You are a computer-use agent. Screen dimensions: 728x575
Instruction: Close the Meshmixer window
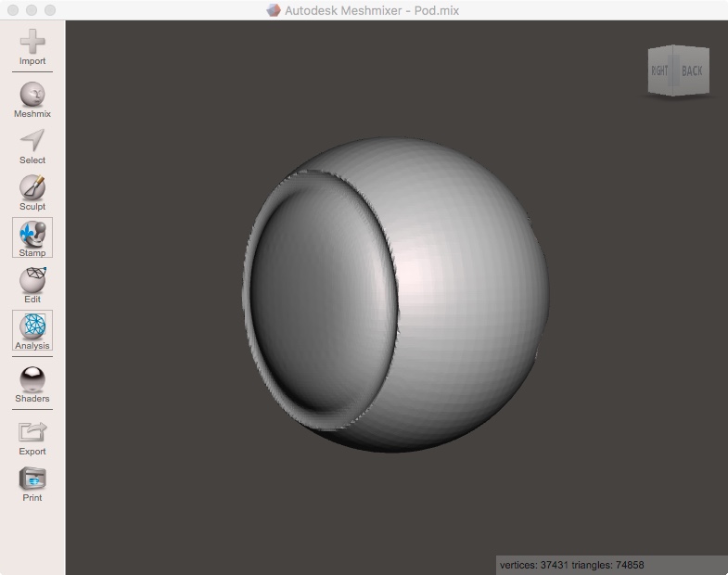click(13, 10)
